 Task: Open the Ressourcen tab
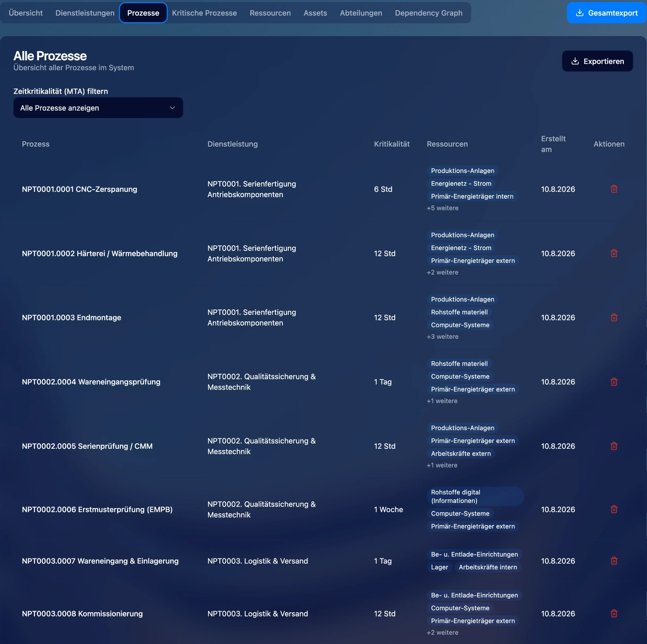point(270,13)
